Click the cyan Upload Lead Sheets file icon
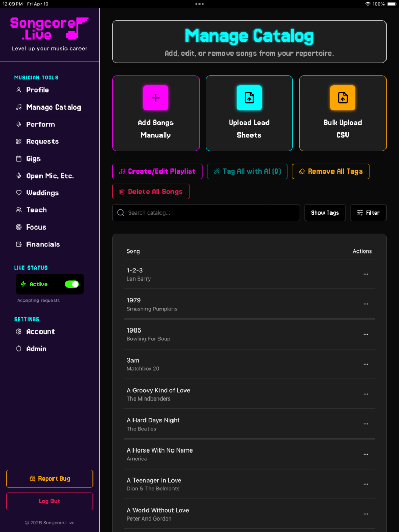The width and height of the screenshot is (399, 532). [x=249, y=98]
